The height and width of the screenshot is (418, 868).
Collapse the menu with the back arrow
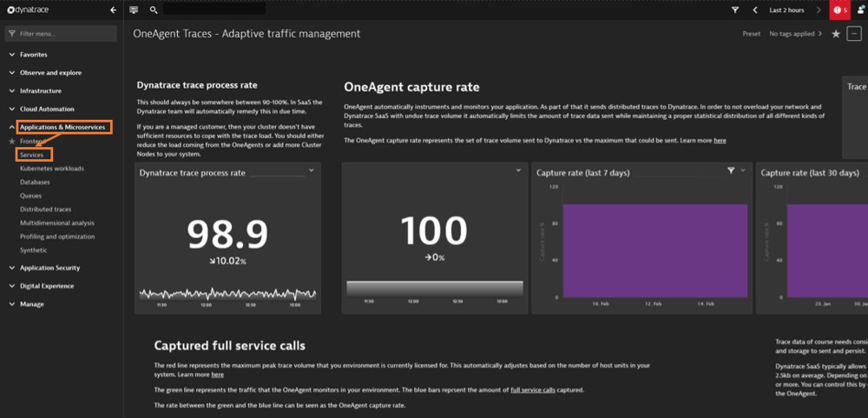[x=114, y=10]
